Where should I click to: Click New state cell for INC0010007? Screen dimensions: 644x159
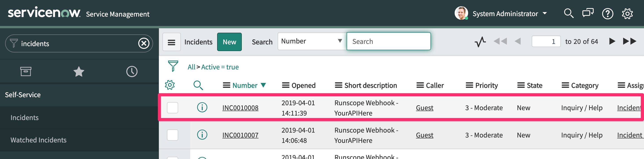[x=523, y=135]
